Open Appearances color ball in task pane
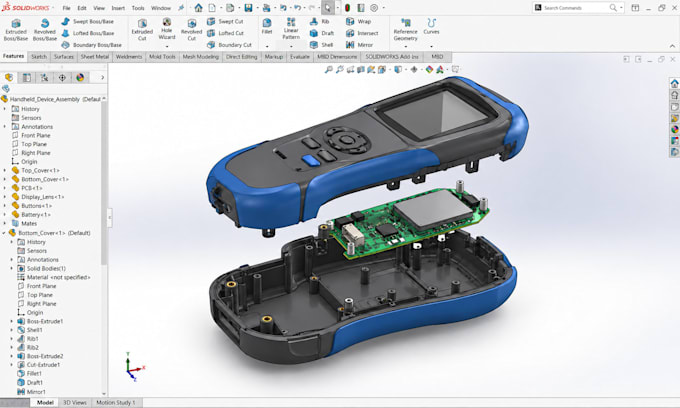The width and height of the screenshot is (680, 408). [674, 129]
